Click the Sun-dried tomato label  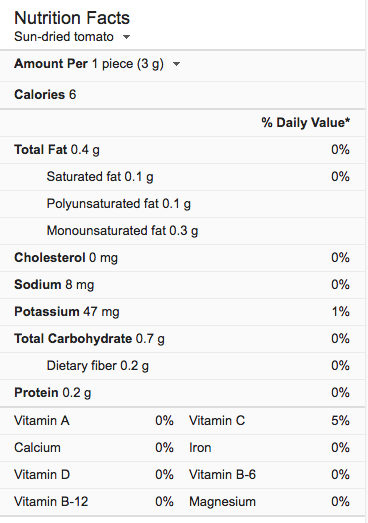point(64,37)
